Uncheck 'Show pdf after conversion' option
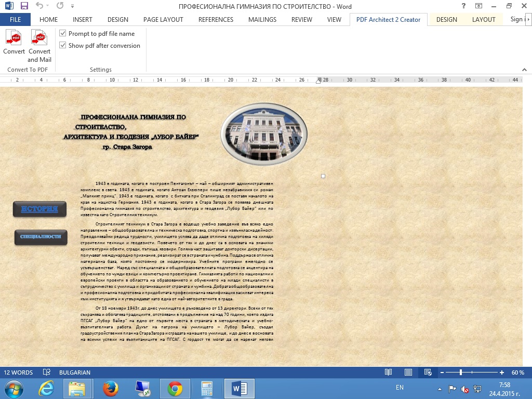Viewport: 532px width, 399px height. click(63, 46)
